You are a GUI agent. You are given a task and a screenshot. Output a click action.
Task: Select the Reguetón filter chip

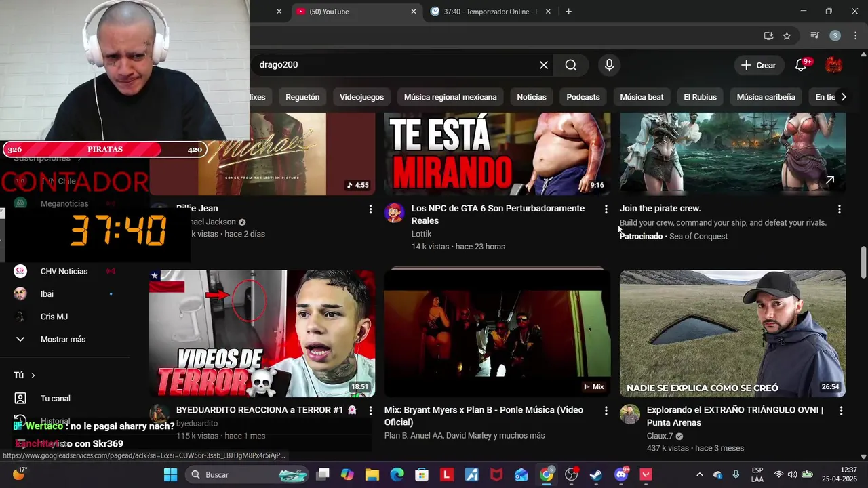click(x=302, y=97)
